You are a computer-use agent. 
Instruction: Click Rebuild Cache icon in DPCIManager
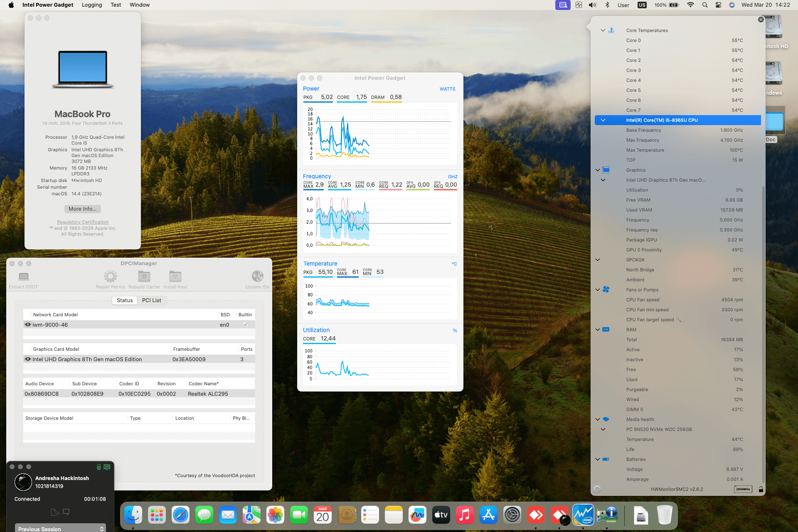144,276
